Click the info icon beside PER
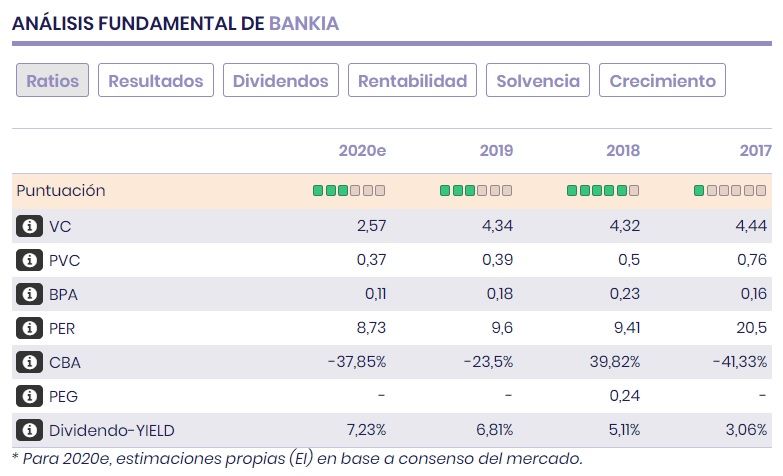Screen dimensions: 783x476 click(x=29, y=328)
